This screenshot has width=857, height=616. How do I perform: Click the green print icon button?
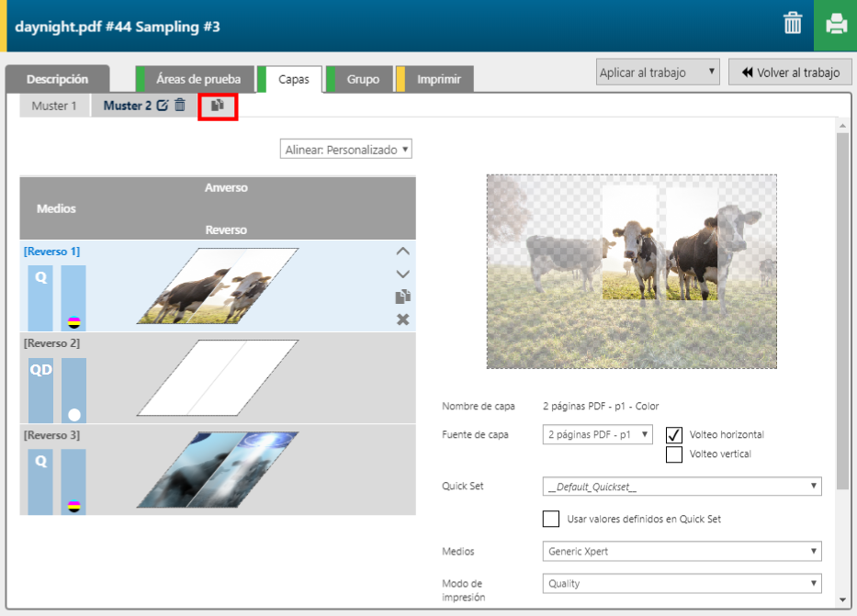[835, 25]
